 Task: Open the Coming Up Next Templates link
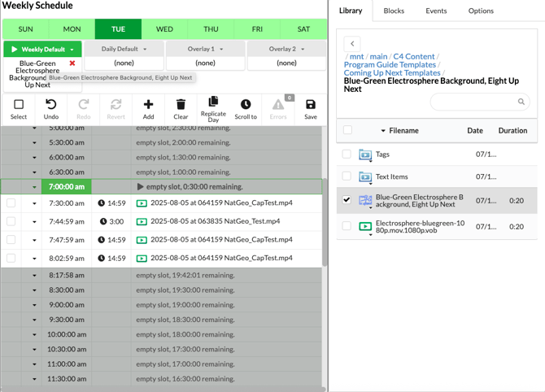(392, 73)
